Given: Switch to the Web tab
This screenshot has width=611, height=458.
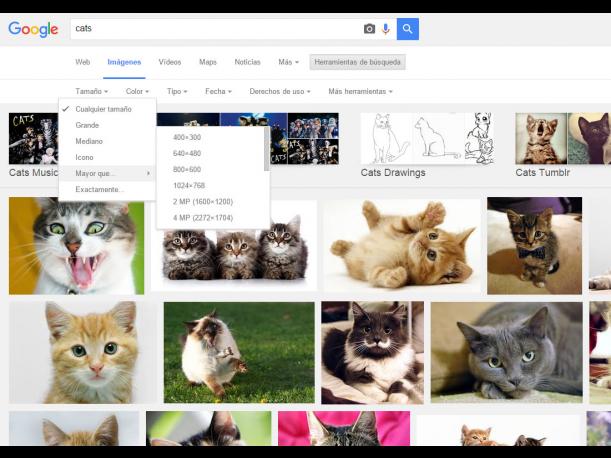Looking at the screenshot, I should point(83,62).
